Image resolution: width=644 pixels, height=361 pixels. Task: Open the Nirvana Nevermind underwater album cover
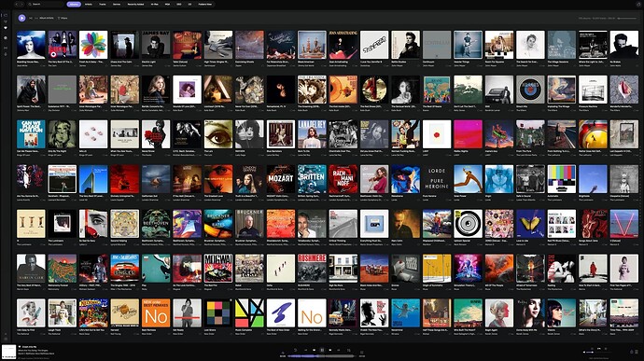[x=406, y=312]
